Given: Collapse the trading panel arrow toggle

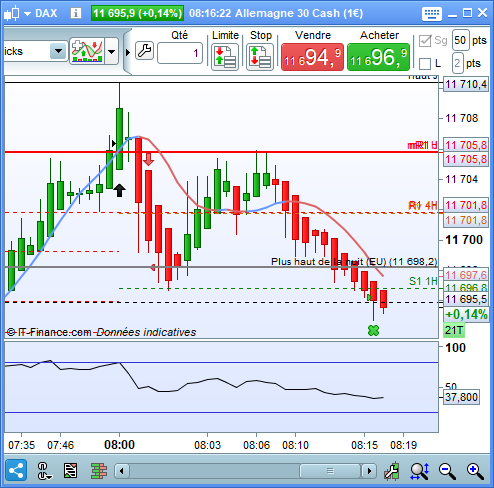Looking at the screenshot, I should [128, 52].
